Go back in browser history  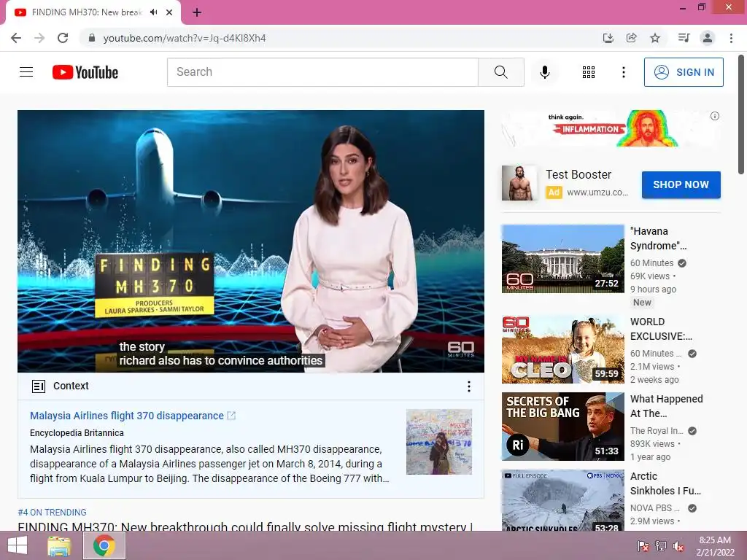point(16,38)
